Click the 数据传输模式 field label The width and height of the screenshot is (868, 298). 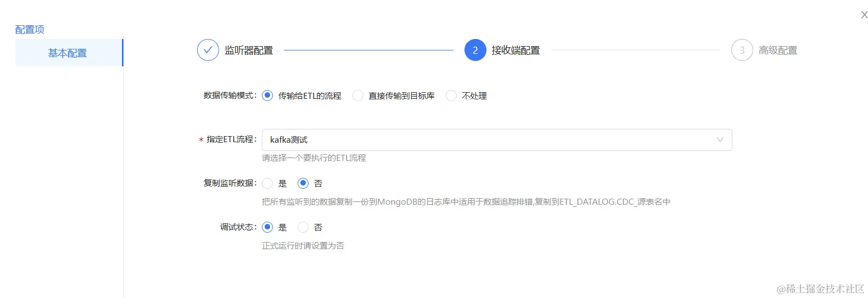point(230,95)
